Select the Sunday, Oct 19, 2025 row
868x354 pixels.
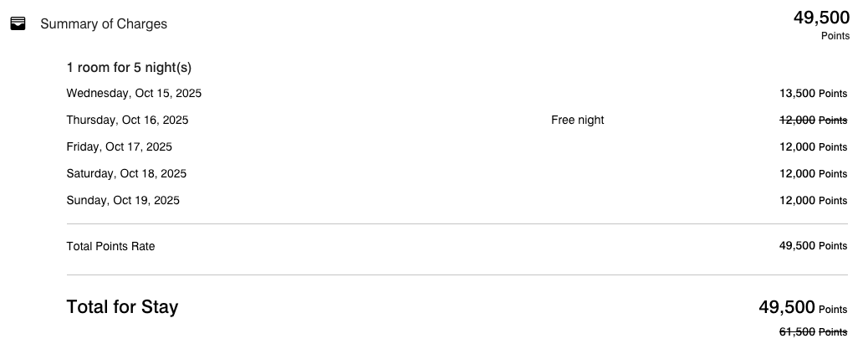pyautogui.click(x=457, y=201)
